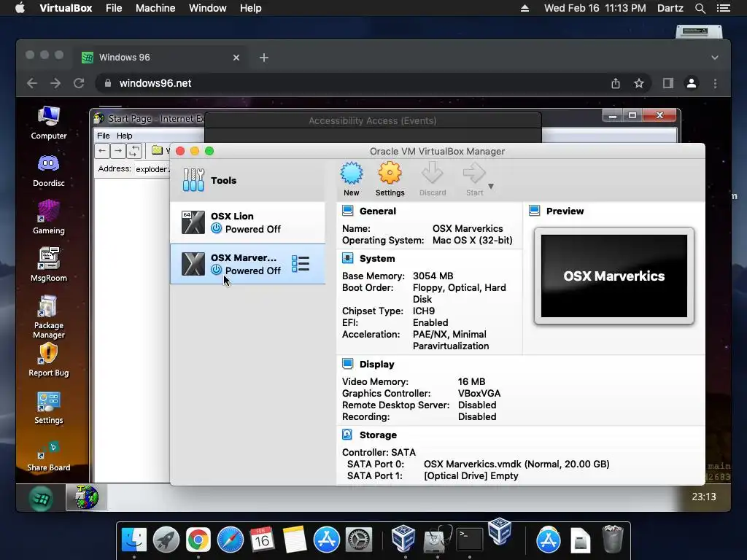Open the Windows 96 Settings desktop icon
The height and width of the screenshot is (560, 747).
coord(49,408)
